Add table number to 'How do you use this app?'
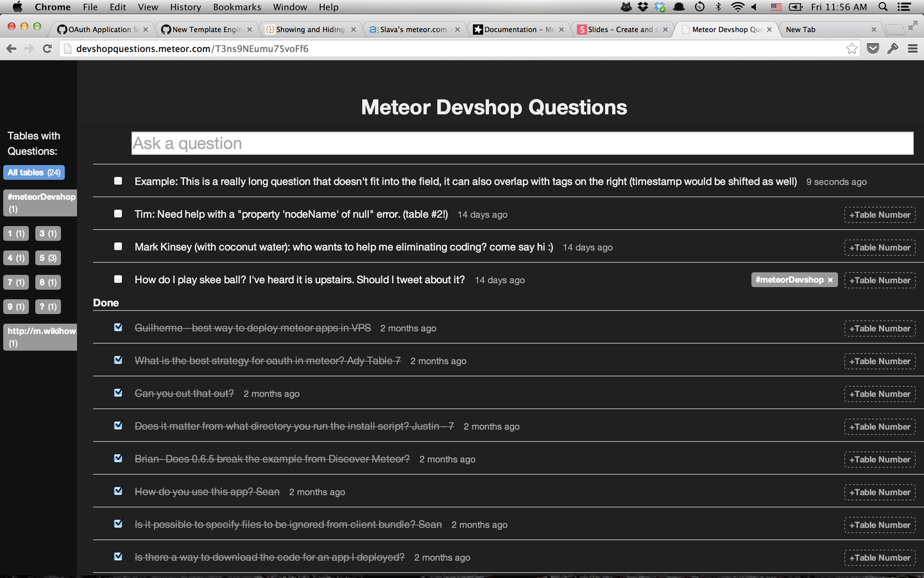The width and height of the screenshot is (924, 578). (x=880, y=493)
